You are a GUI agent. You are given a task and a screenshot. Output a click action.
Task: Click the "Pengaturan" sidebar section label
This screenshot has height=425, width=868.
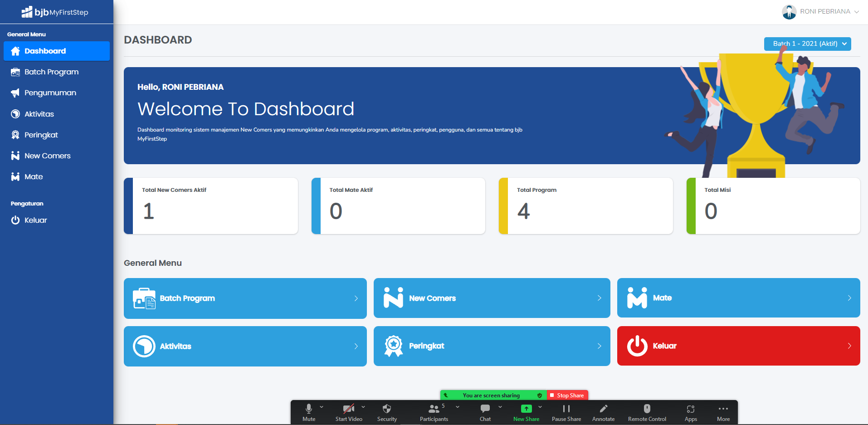pos(27,204)
